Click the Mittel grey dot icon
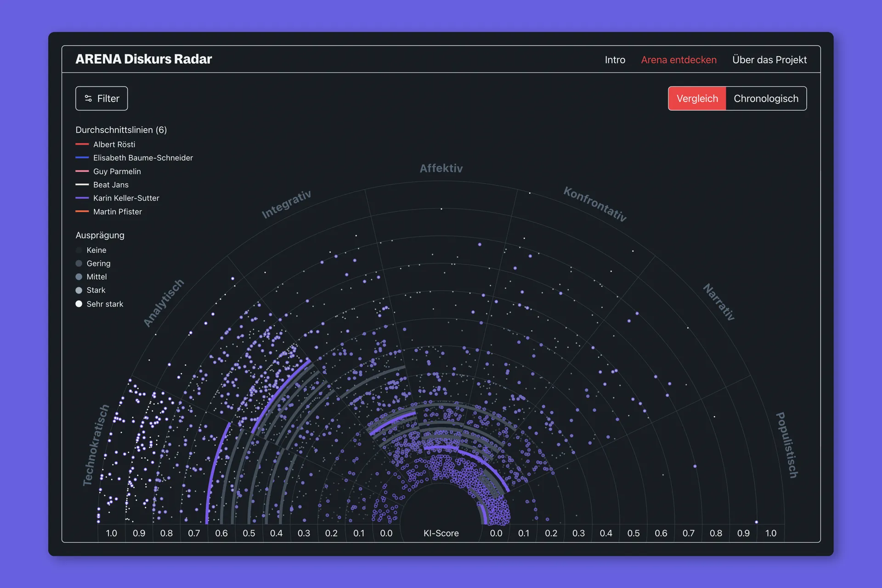Viewport: 882px width, 588px height. coord(79,277)
